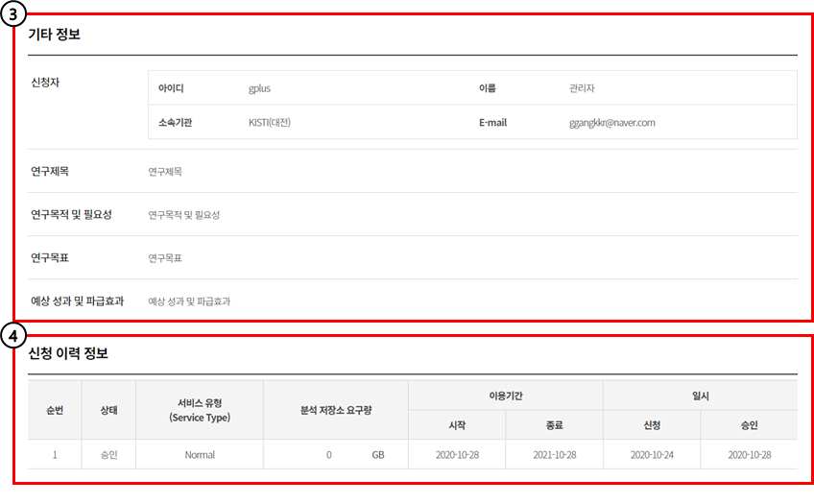The image size is (814, 504).
Task: Select the applicant ID value gplus
Action: tap(259, 88)
